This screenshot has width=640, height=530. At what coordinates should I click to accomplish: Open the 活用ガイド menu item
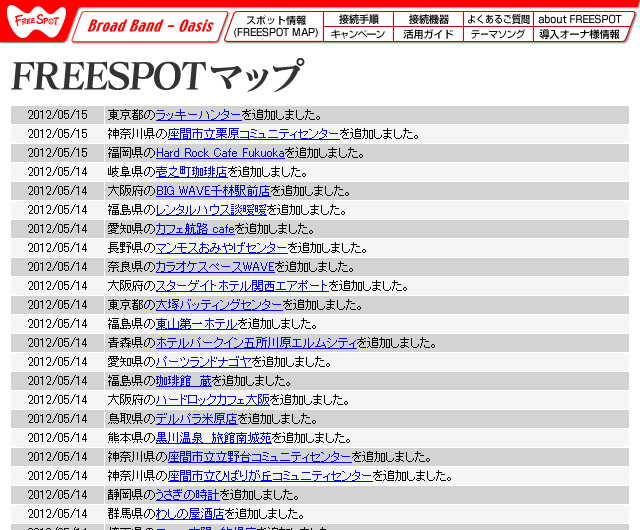point(428,34)
